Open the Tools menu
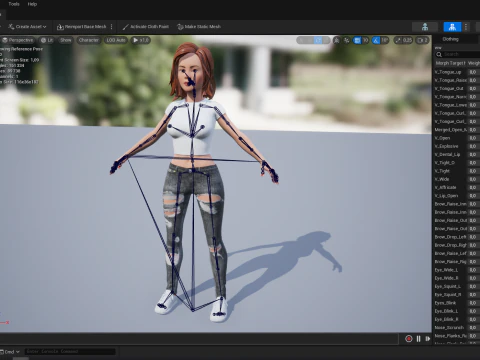Viewport: 480px width, 360px height. click(14, 4)
